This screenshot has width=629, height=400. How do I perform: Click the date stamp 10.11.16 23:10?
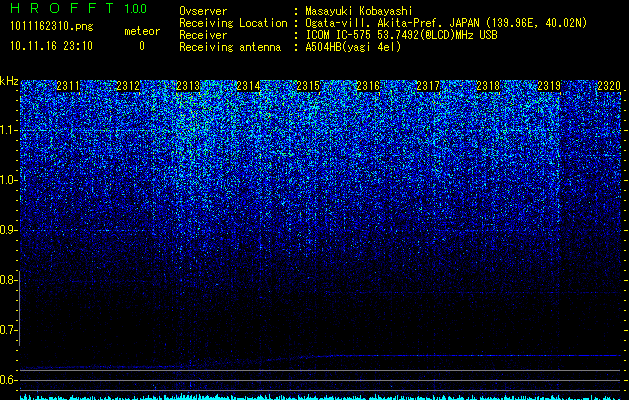[51, 46]
